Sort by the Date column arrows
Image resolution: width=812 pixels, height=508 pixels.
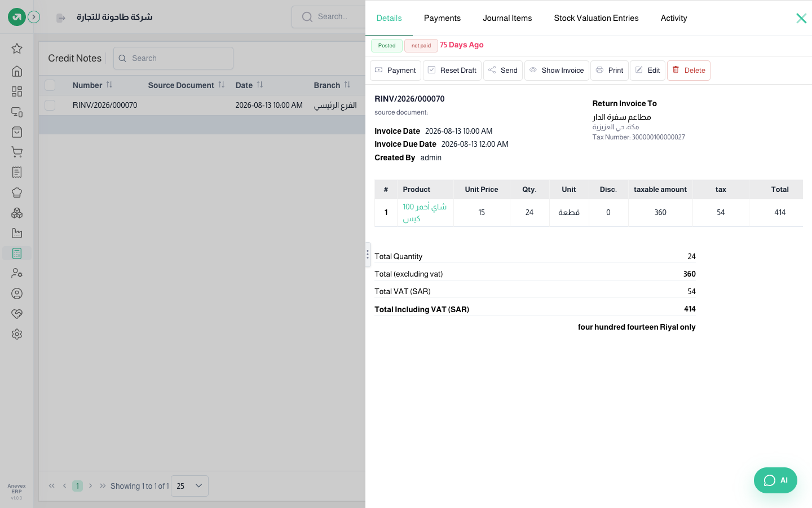tap(260, 85)
